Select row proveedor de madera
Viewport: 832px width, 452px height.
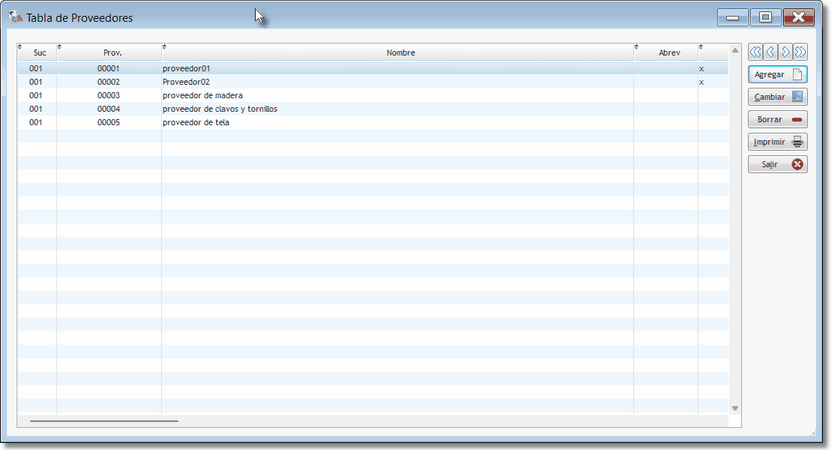pyautogui.click(x=372, y=95)
